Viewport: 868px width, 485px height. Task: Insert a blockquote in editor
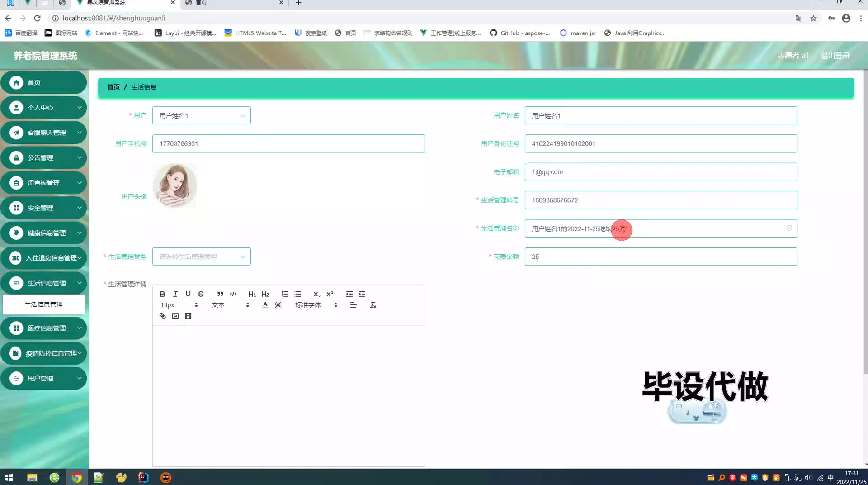(220, 294)
